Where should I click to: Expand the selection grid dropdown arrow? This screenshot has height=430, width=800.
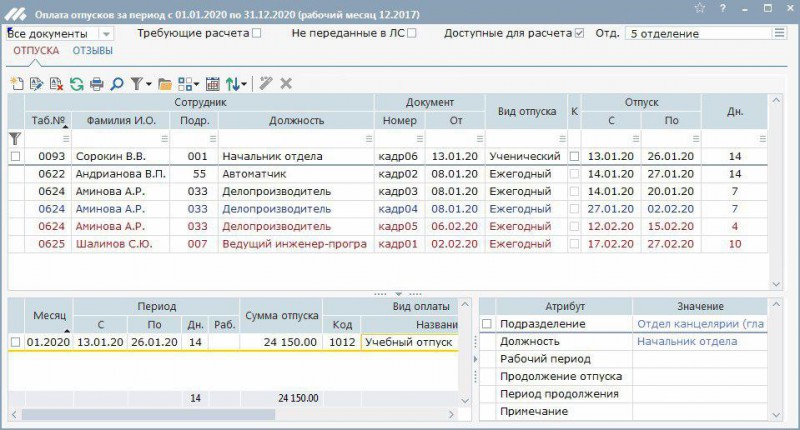196,84
